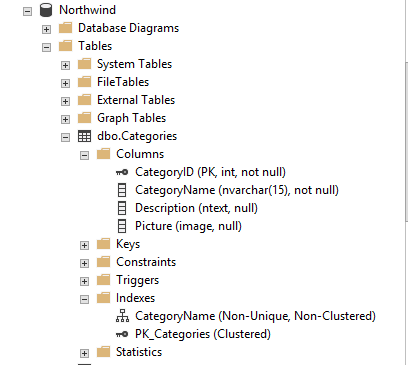Click the Columns folder icon
Screen dimensions: 408x365
103,154
